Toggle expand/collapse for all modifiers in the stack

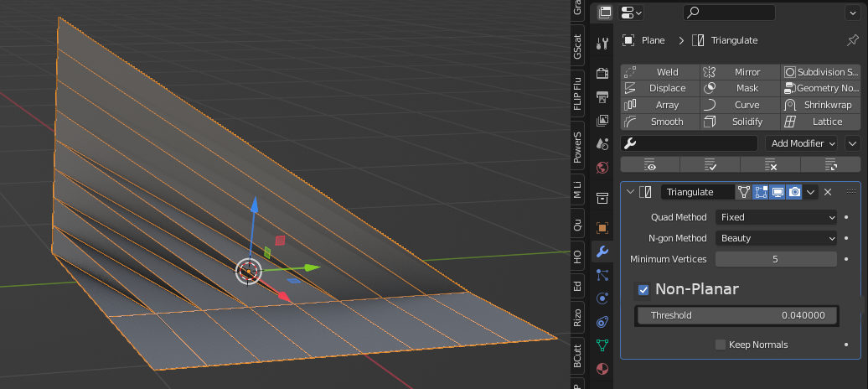[x=831, y=164]
